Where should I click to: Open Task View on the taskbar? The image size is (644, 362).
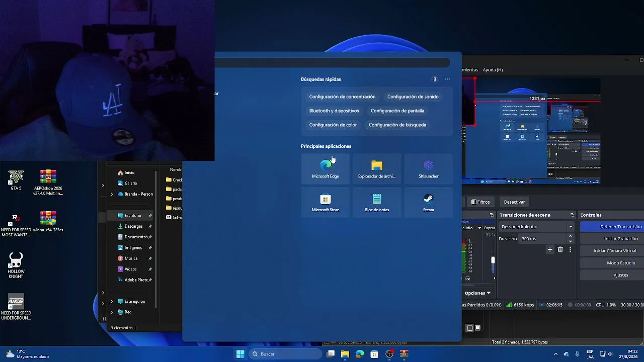point(331,354)
